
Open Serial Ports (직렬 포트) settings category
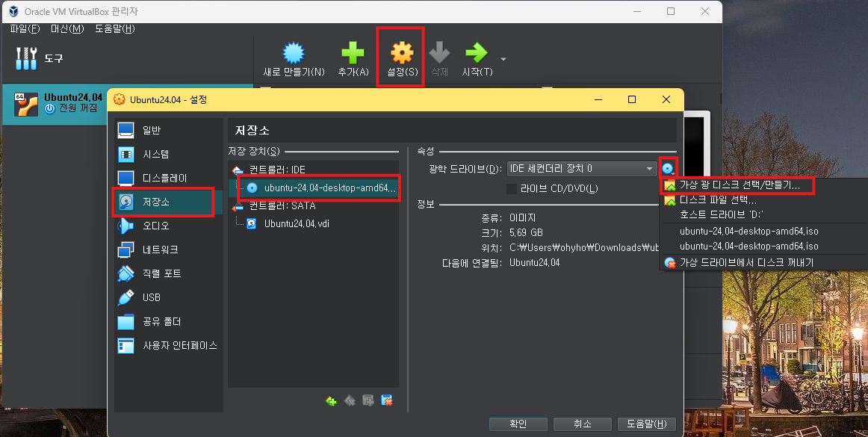pyautogui.click(x=168, y=273)
